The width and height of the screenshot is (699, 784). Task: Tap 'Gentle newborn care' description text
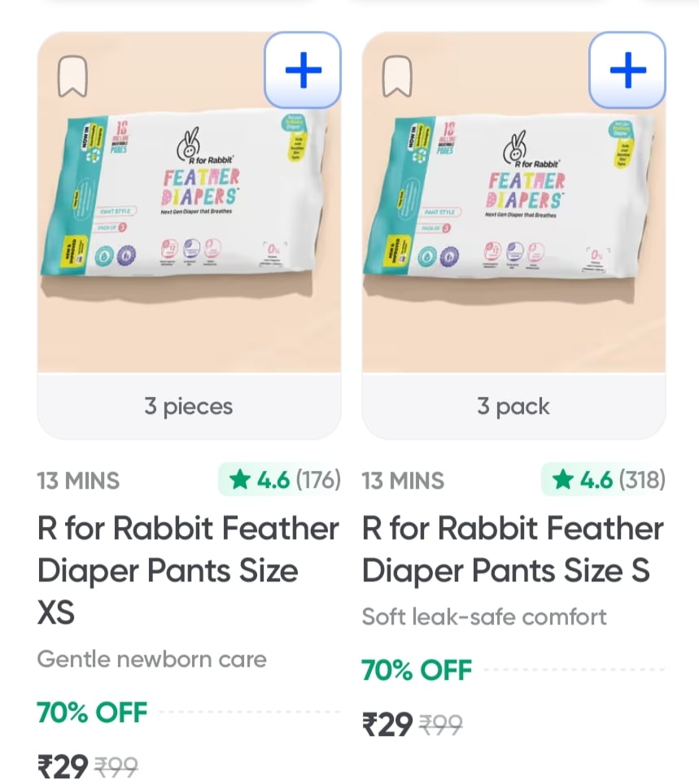pyautogui.click(x=152, y=659)
